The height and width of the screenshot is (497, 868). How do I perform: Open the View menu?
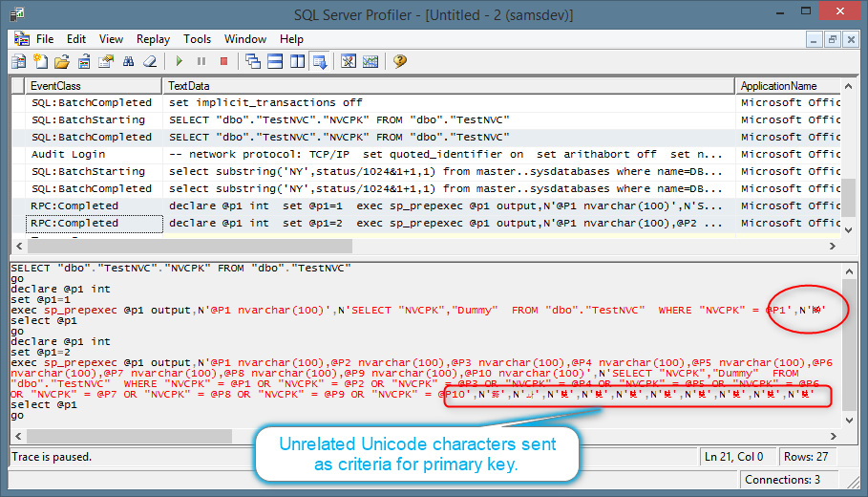point(111,39)
